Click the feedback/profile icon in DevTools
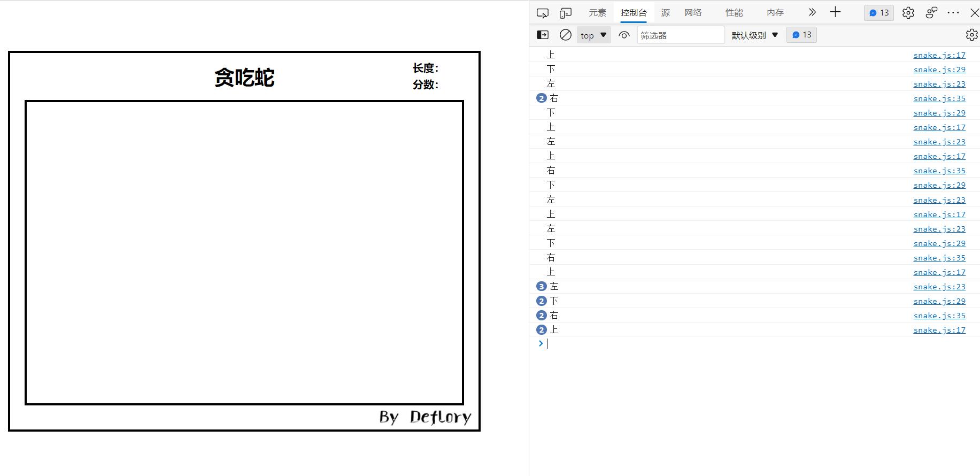This screenshot has height=476, width=980. (x=931, y=13)
